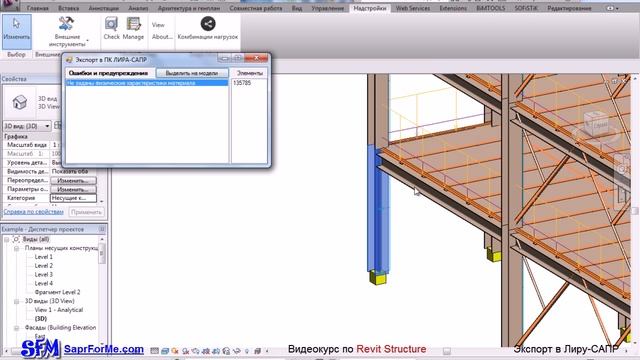Image resolution: width=640 pixels, height=360 pixels.
Task: Click the ViewCube in the 3D view
Action: (x=596, y=124)
